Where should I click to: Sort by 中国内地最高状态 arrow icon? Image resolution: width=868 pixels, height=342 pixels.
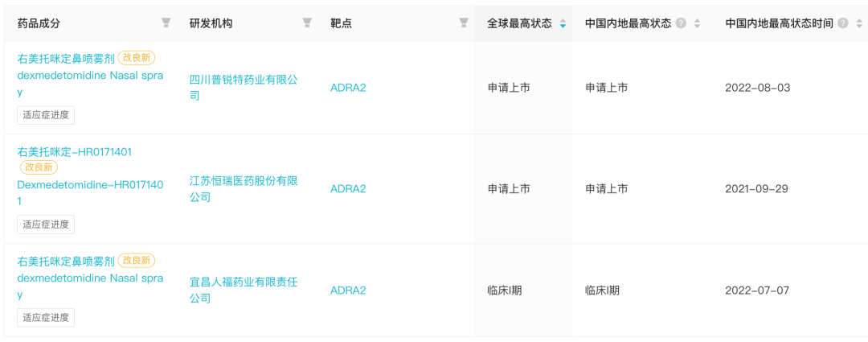coord(697,23)
